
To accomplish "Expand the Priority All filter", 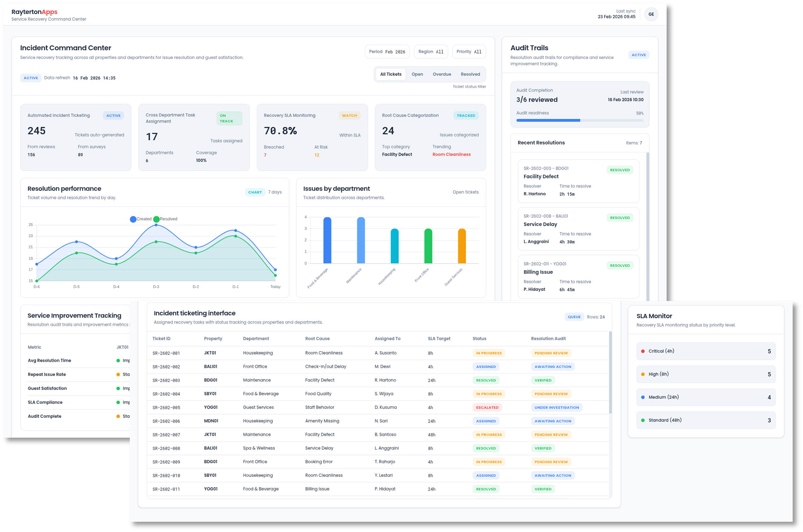I will (468, 52).
